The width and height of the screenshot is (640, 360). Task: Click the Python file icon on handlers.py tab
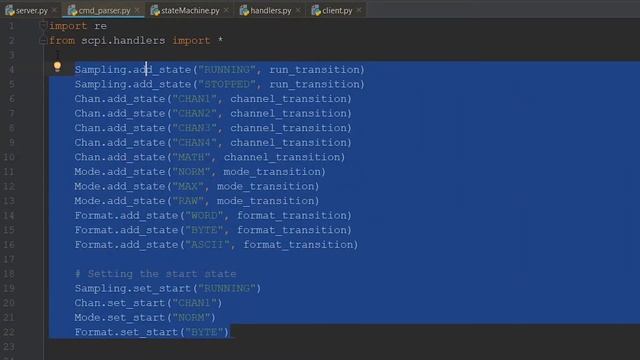click(x=244, y=11)
